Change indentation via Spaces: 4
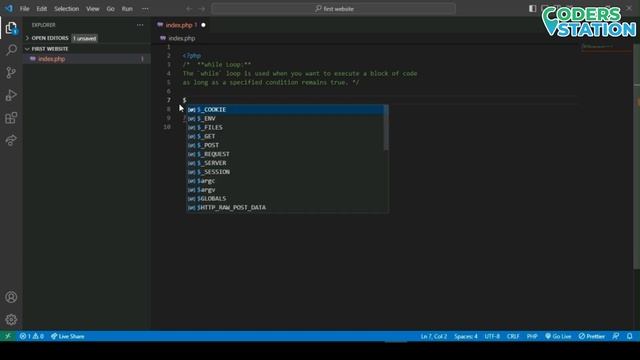Screen dimensions: 640x360 (466, 336)
